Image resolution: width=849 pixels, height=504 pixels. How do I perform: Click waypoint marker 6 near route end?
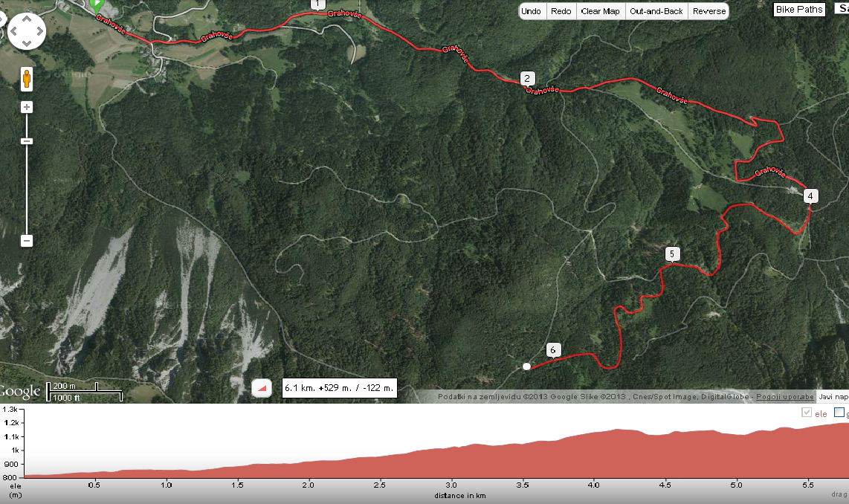[553, 350]
